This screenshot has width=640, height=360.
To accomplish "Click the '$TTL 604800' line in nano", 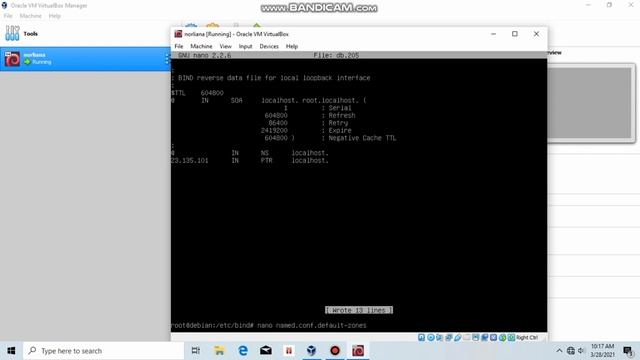I will click(197, 93).
